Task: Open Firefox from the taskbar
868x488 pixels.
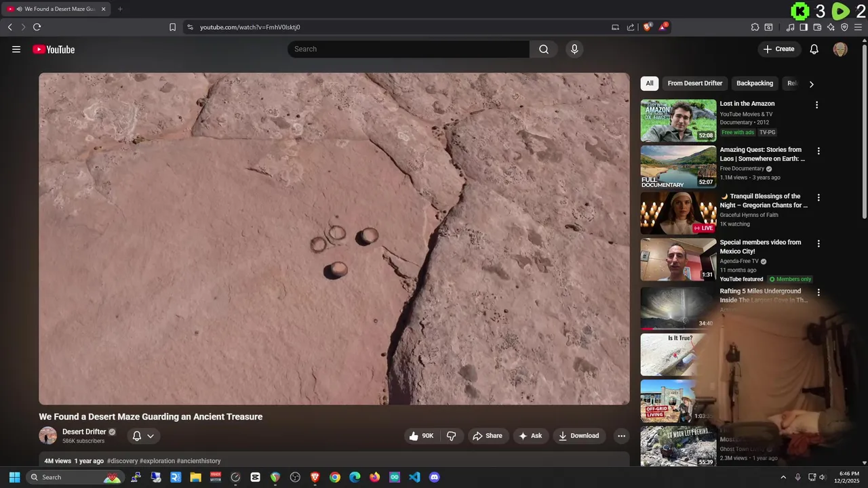Action: (374, 477)
